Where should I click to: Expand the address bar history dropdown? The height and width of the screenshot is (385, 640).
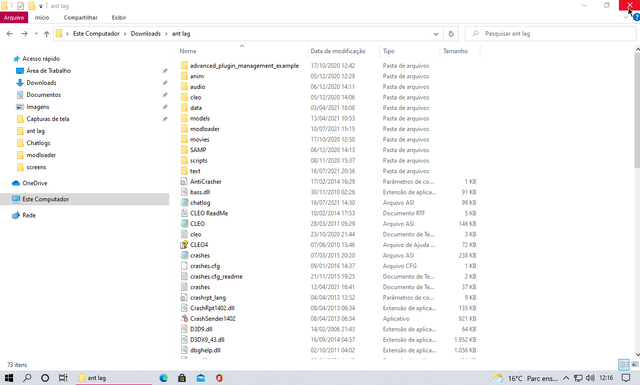click(436, 33)
